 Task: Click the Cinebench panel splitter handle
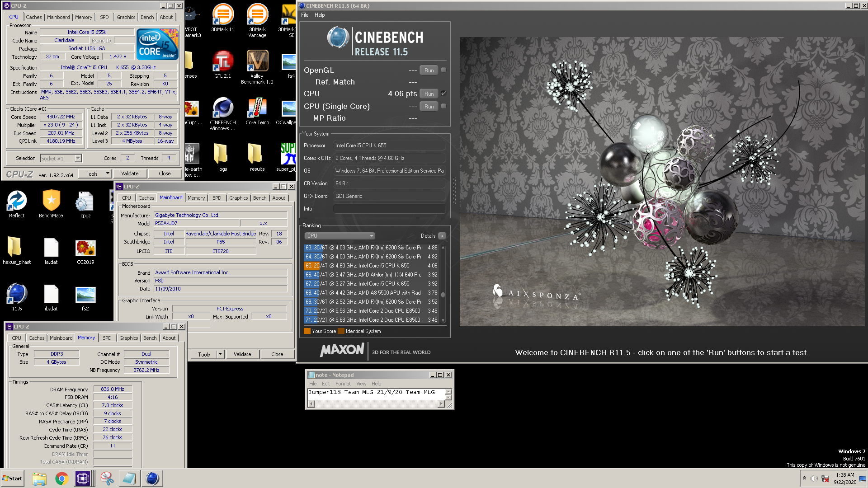454,191
